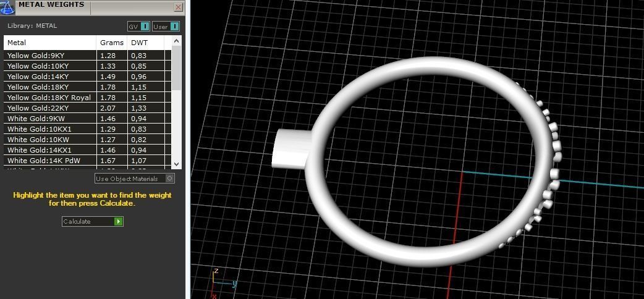Click the 1.67 grams value
644x299 pixels.
click(108, 161)
